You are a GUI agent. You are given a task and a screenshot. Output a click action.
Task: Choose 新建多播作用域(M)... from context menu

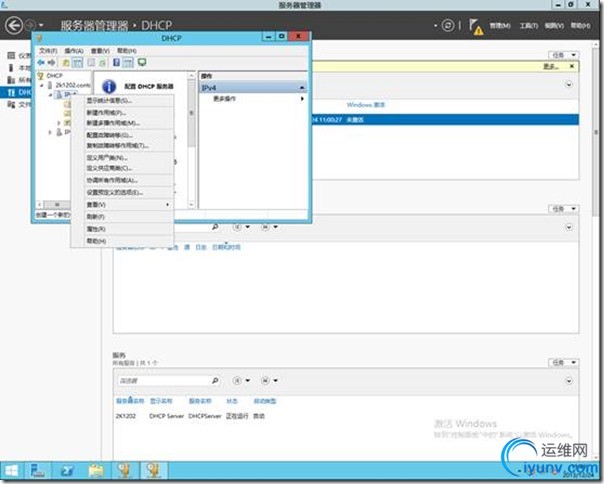click(122, 123)
